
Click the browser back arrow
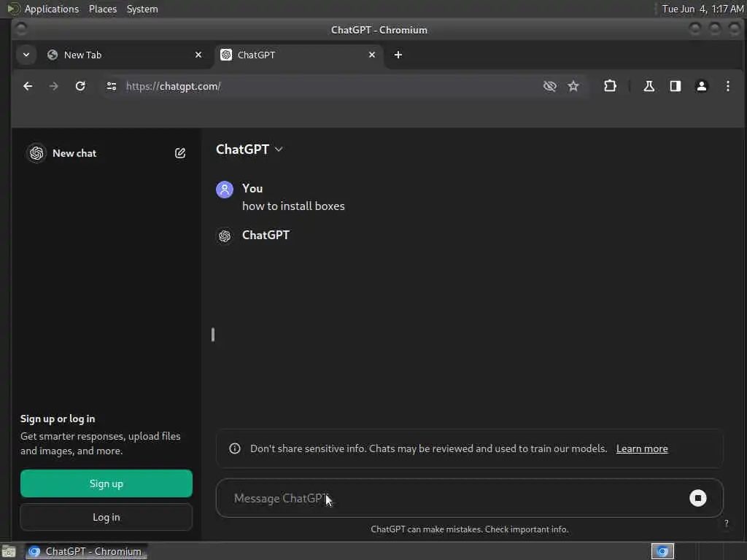point(28,86)
